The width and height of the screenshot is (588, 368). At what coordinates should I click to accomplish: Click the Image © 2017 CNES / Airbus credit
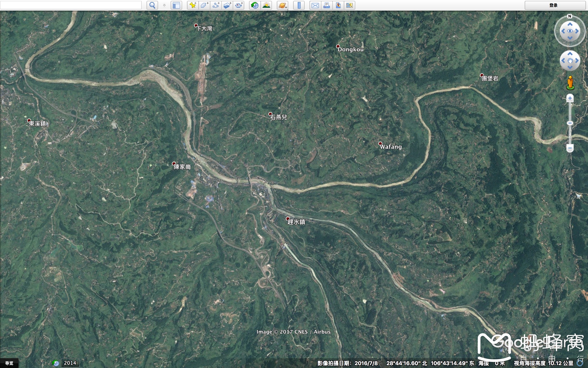pos(293,332)
